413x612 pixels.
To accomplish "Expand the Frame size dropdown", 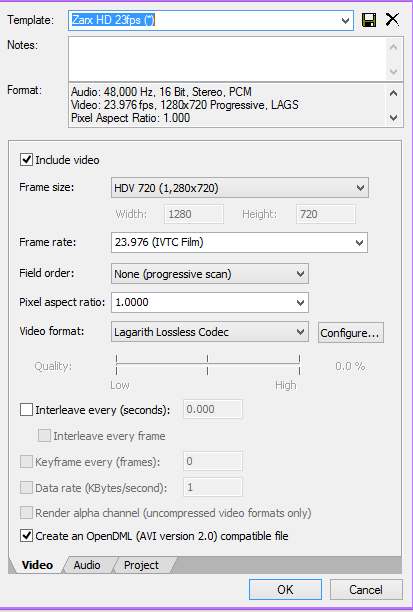I will point(240,188).
